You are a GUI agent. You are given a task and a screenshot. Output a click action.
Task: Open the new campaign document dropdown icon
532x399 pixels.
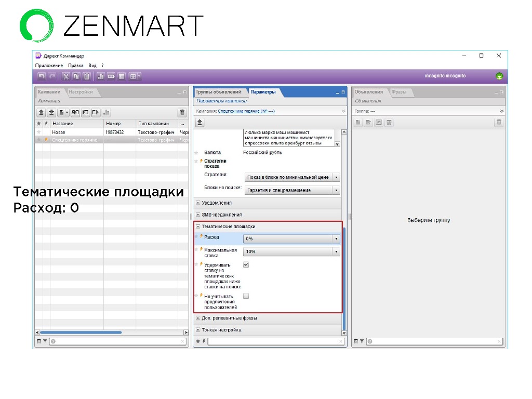(63, 112)
